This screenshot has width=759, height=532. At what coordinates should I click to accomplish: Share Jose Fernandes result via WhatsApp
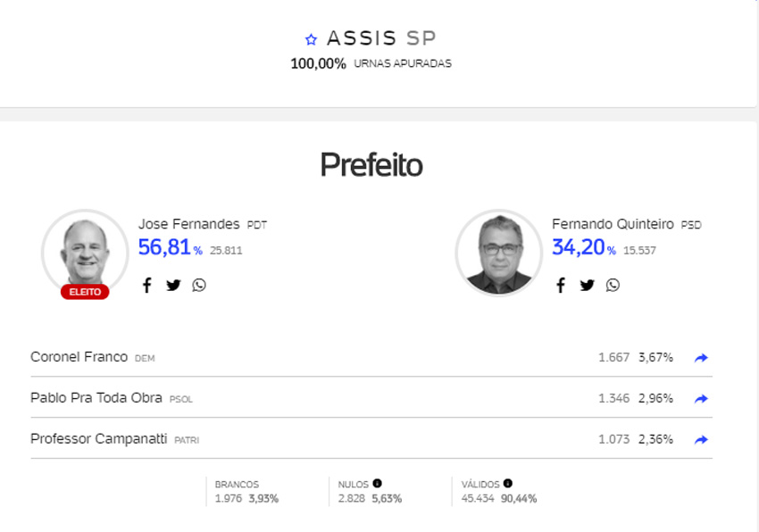(x=199, y=285)
